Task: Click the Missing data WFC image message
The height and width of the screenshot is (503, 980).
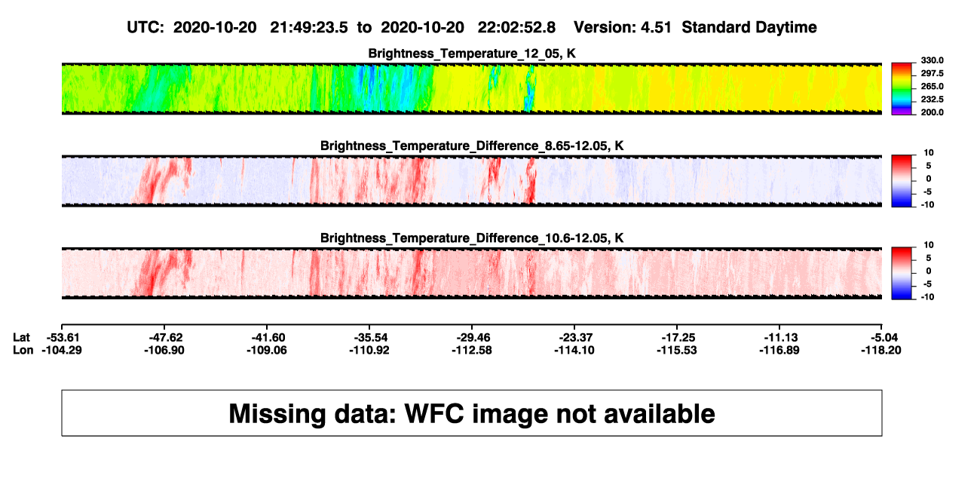Action: pyautogui.click(x=472, y=413)
